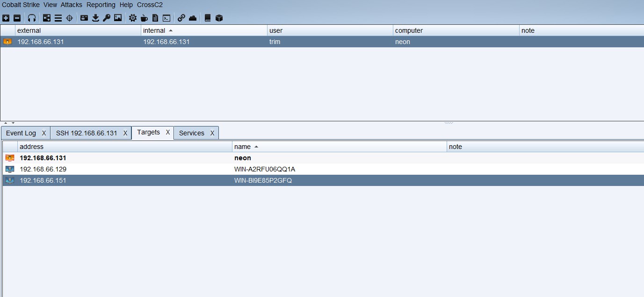Sort targets by the name column
Screen dimensions: 644x297
[x=243, y=146]
